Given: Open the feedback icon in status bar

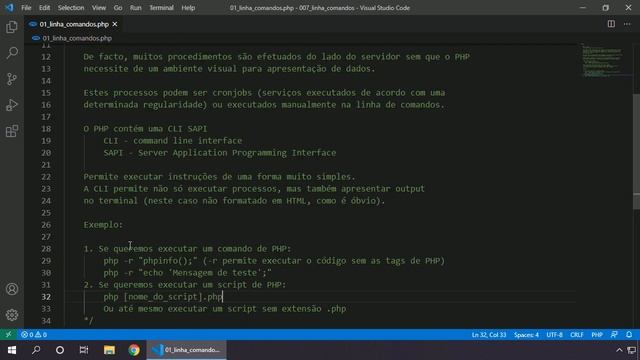Looking at the screenshot, I should click(614, 335).
